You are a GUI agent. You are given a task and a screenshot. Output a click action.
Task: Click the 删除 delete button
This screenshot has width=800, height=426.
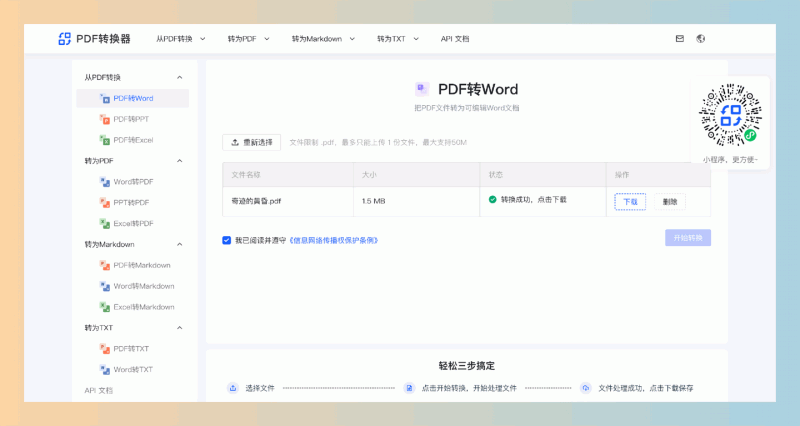click(670, 202)
